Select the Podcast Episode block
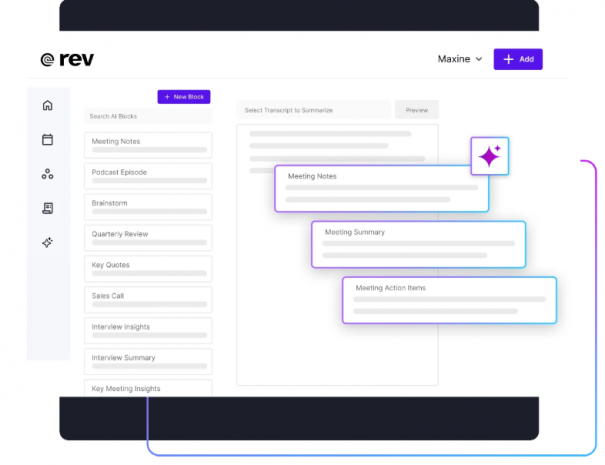 pos(148,176)
